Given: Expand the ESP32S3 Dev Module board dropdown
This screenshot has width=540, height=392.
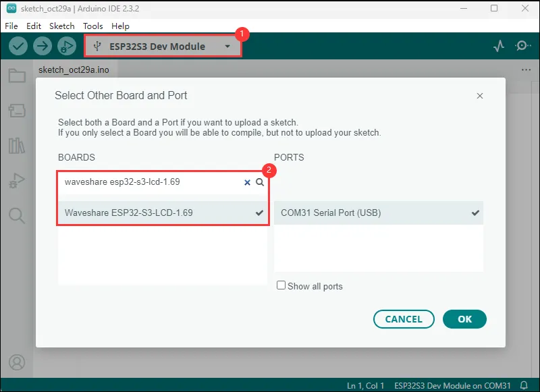Looking at the screenshot, I should click(163, 47).
